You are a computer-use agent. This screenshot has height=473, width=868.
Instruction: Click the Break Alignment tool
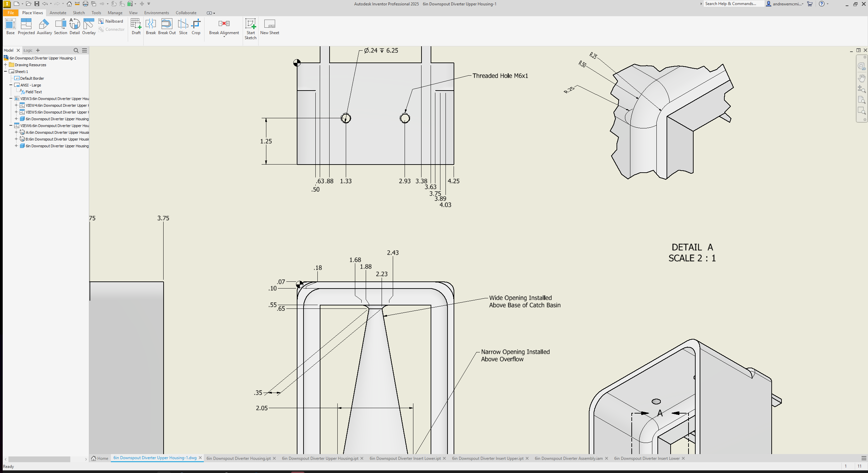[224, 27]
